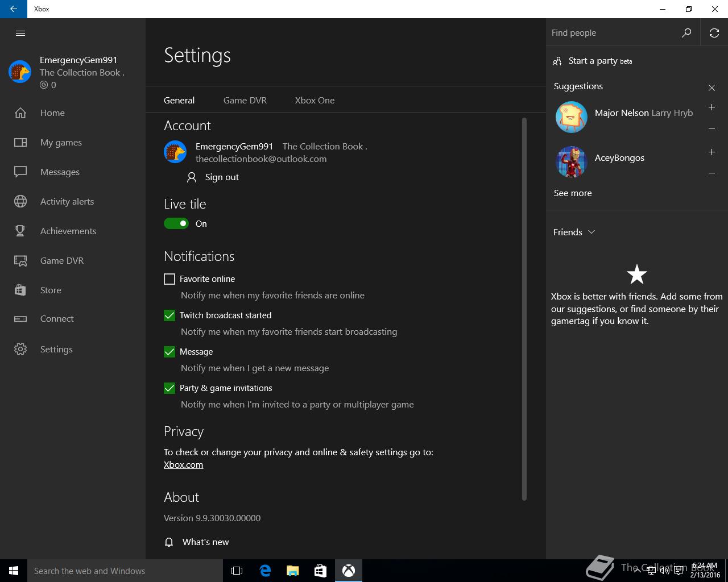728x582 pixels.
Task: Switch to the General tab
Action: coord(179,100)
